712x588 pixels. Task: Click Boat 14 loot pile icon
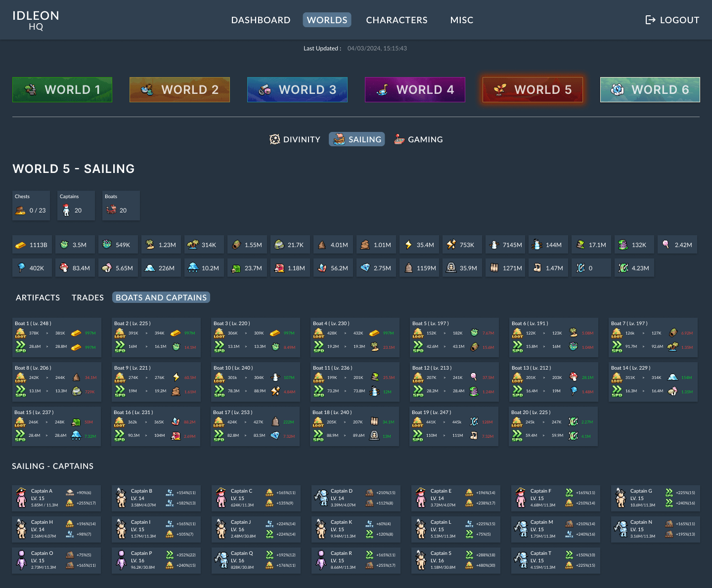617,378
